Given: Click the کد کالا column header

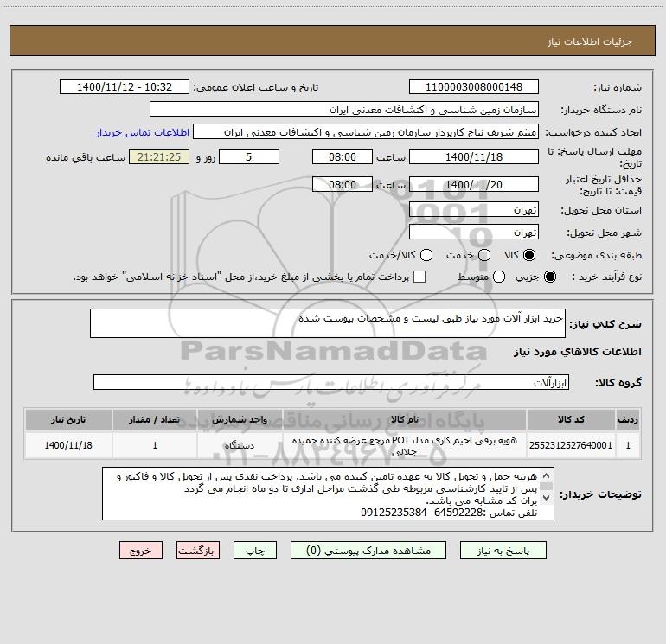Looking at the screenshot, I should 571,419.
